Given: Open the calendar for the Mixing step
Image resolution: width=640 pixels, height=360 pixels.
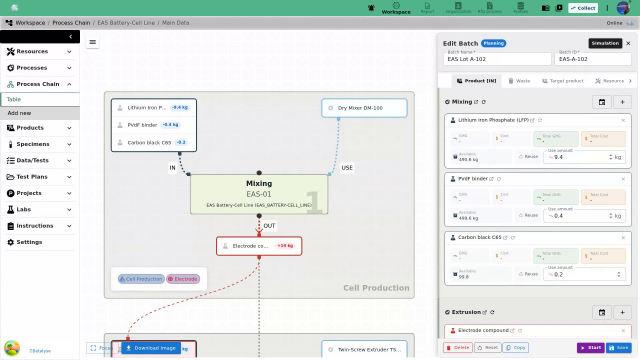Looking at the screenshot, I should tap(602, 102).
